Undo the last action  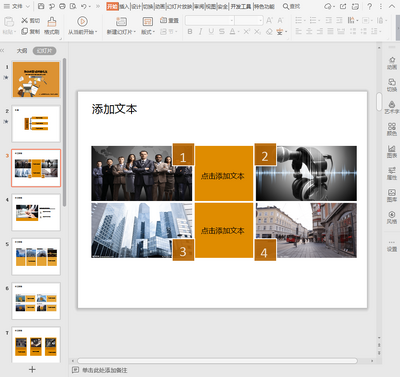[84, 6]
